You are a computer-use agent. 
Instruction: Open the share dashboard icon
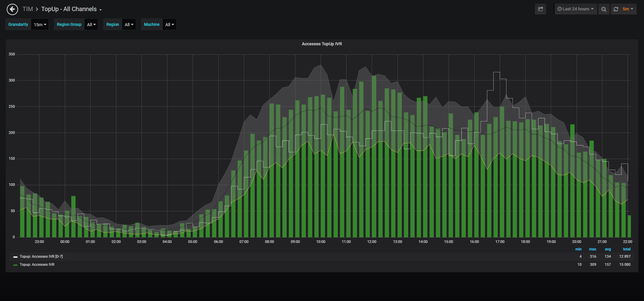(540, 9)
